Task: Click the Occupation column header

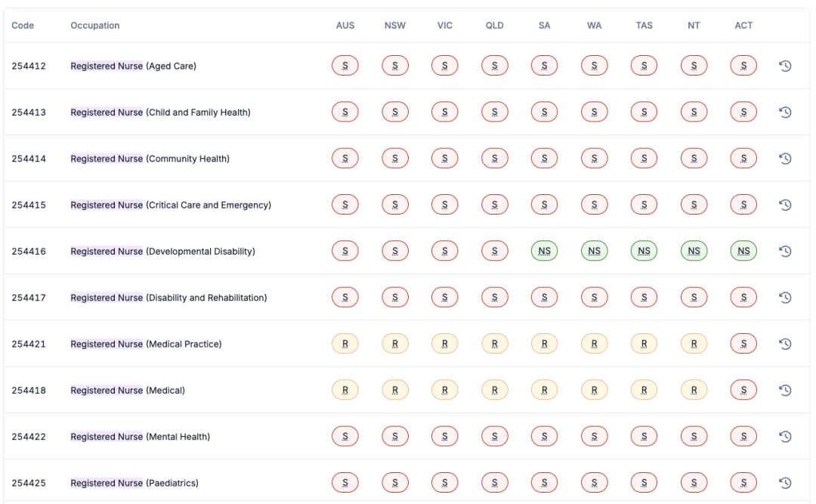Action: tap(95, 26)
